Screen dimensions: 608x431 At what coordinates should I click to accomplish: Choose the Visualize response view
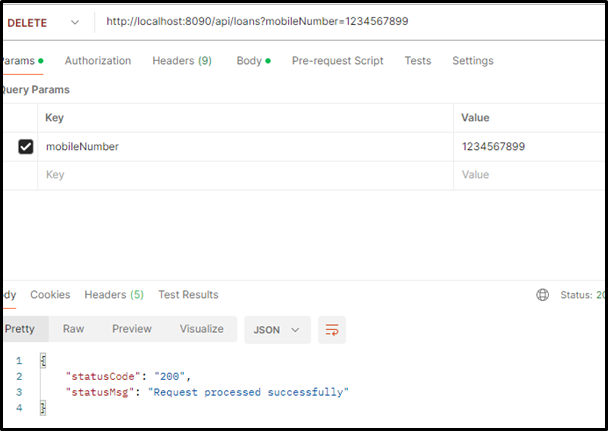201,329
